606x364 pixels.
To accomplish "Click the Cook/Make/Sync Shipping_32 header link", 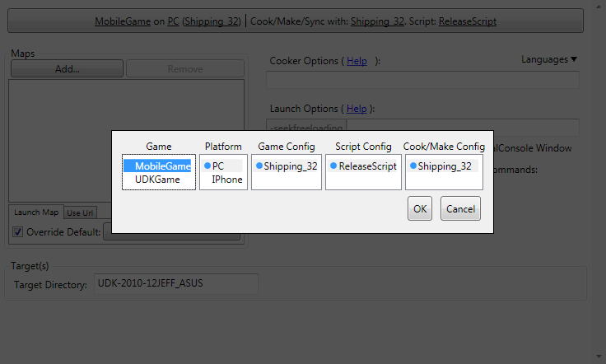I will pyautogui.click(x=377, y=21).
